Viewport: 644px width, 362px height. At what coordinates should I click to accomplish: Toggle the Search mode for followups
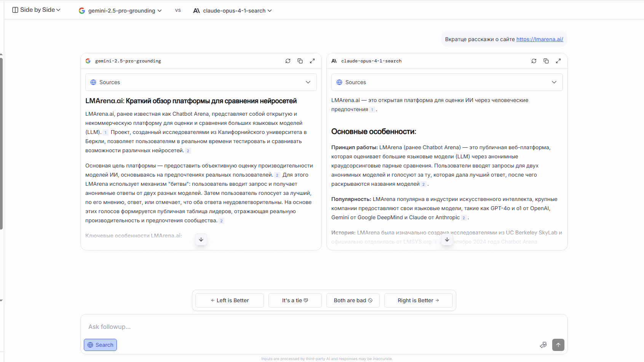click(x=100, y=344)
